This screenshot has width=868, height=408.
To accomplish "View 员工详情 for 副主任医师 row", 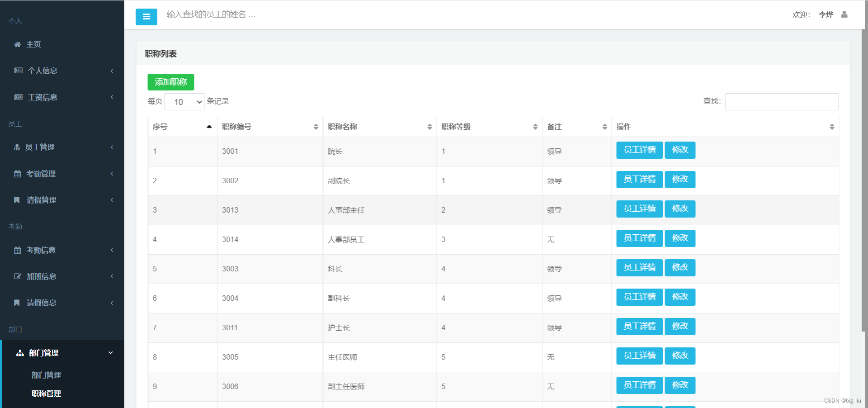I will point(639,385).
